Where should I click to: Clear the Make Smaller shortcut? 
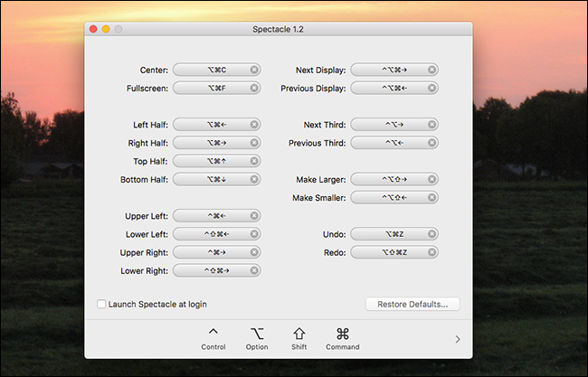432,197
